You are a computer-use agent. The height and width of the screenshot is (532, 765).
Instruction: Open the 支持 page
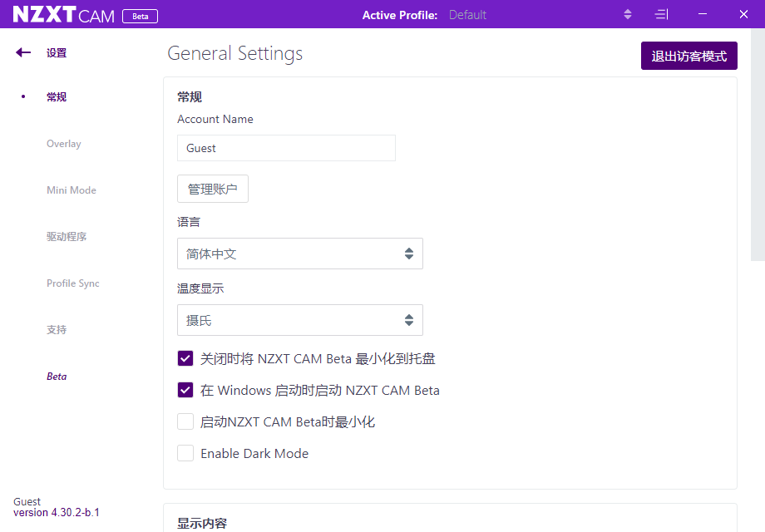tap(57, 330)
